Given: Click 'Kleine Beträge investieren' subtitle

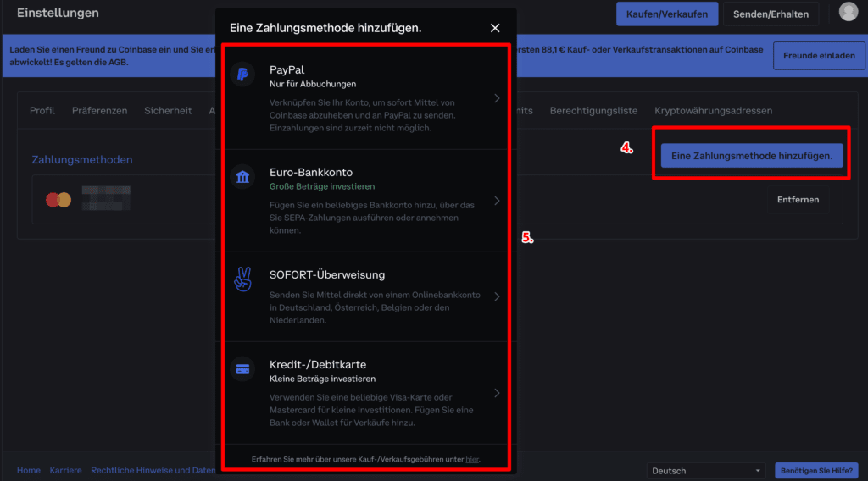Looking at the screenshot, I should point(322,379).
